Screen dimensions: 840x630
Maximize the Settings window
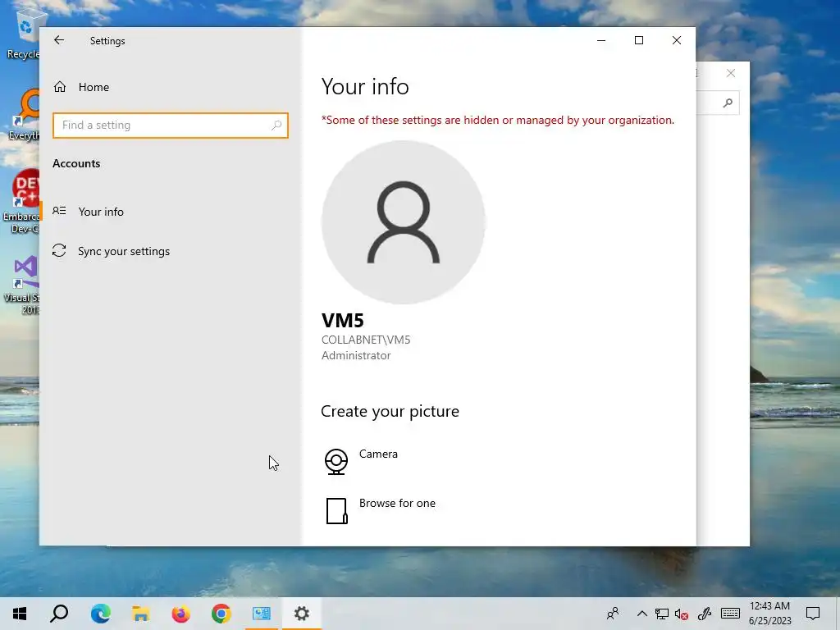(x=638, y=40)
